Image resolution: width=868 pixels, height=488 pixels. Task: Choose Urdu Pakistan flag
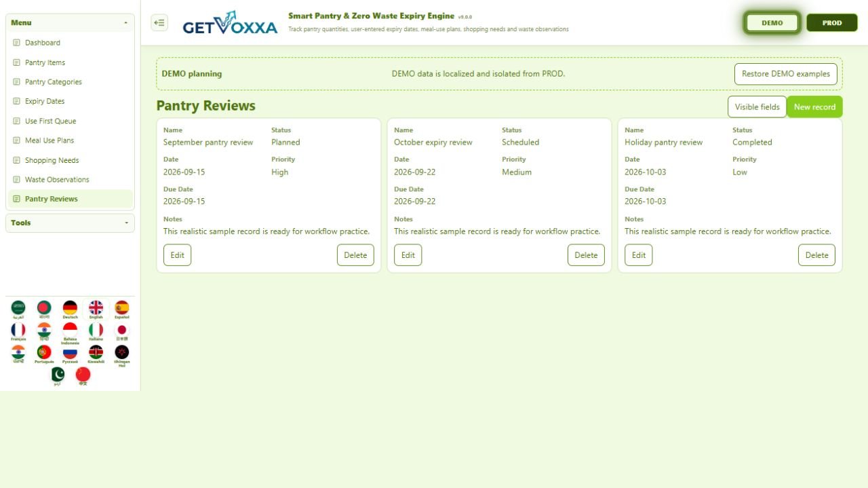pyautogui.click(x=58, y=376)
